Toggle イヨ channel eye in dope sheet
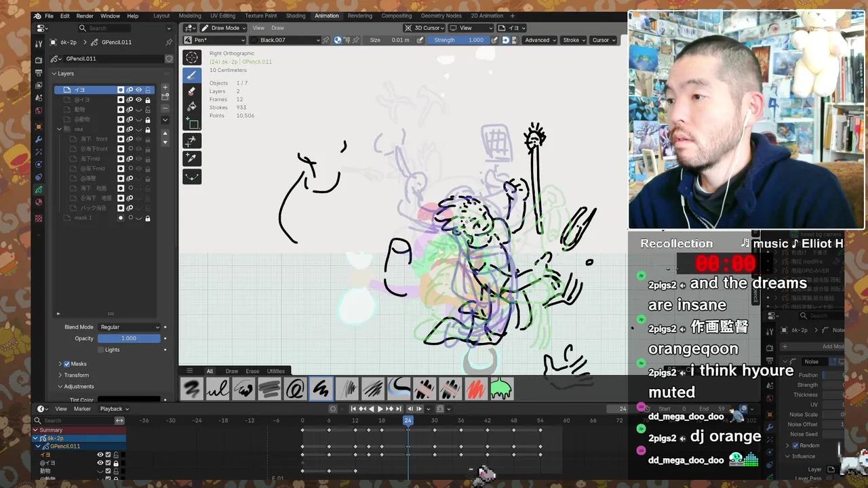Viewport: 868px width, 488px height. coord(100,455)
